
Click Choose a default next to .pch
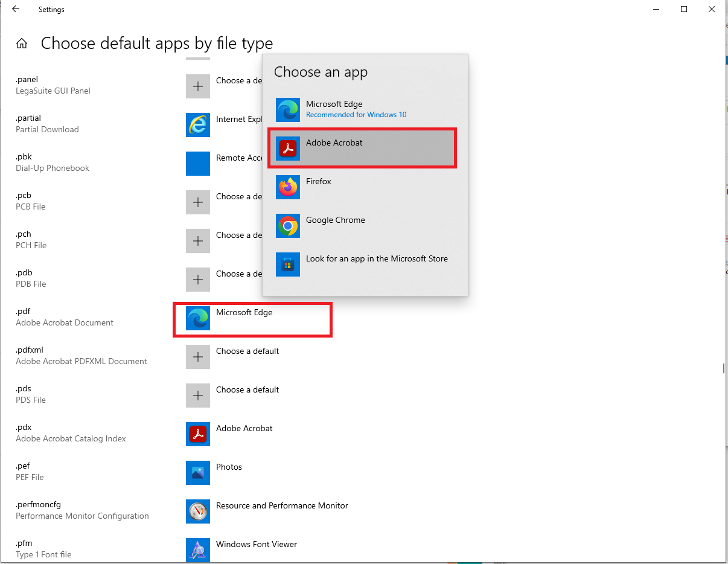tap(238, 235)
